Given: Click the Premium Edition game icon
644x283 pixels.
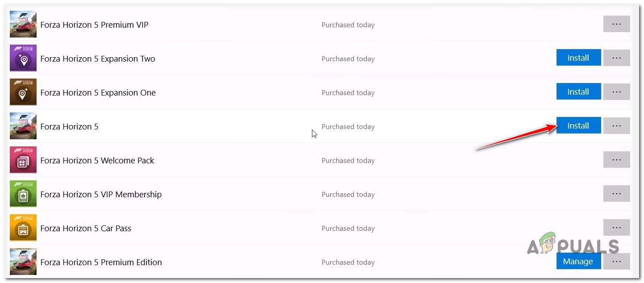Looking at the screenshot, I should click(23, 262).
